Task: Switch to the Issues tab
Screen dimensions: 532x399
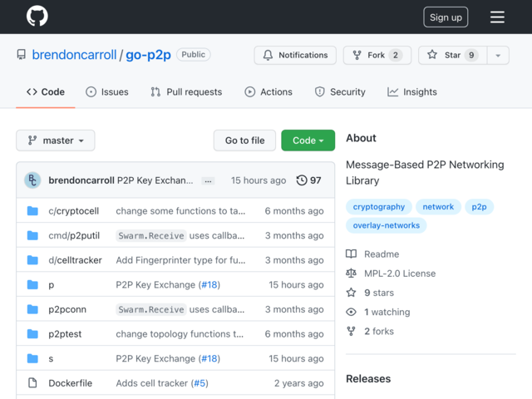Action: click(107, 92)
